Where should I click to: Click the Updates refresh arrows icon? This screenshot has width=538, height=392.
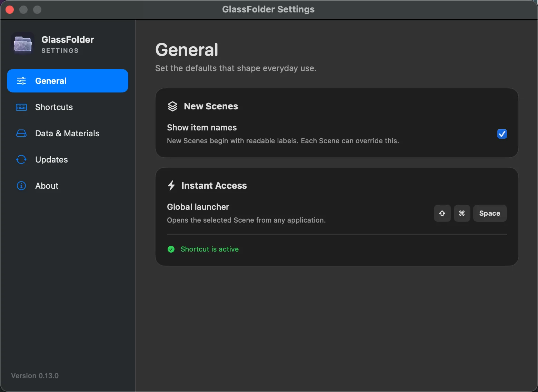(21, 159)
